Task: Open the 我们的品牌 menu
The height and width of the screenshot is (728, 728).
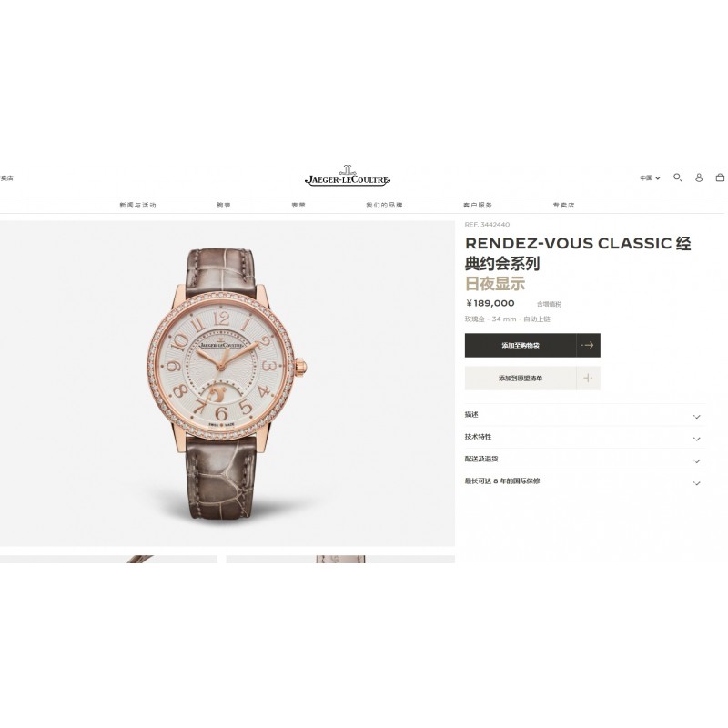Action: pos(384,206)
